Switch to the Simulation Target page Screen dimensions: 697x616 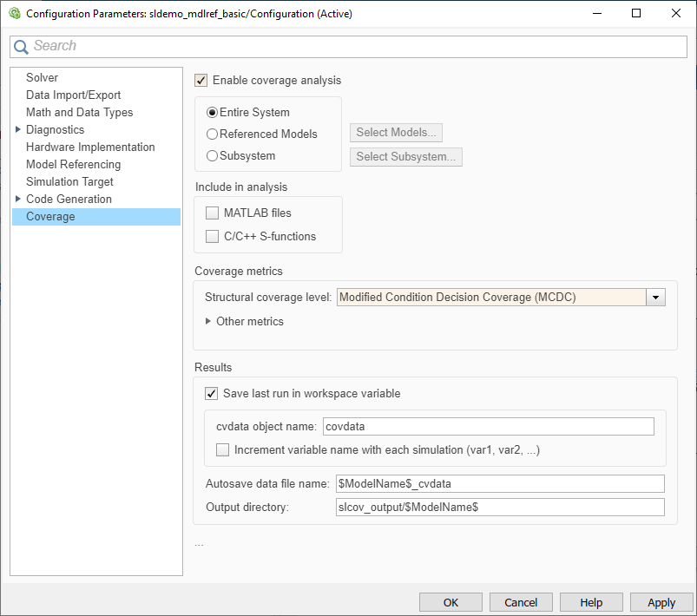pos(69,181)
